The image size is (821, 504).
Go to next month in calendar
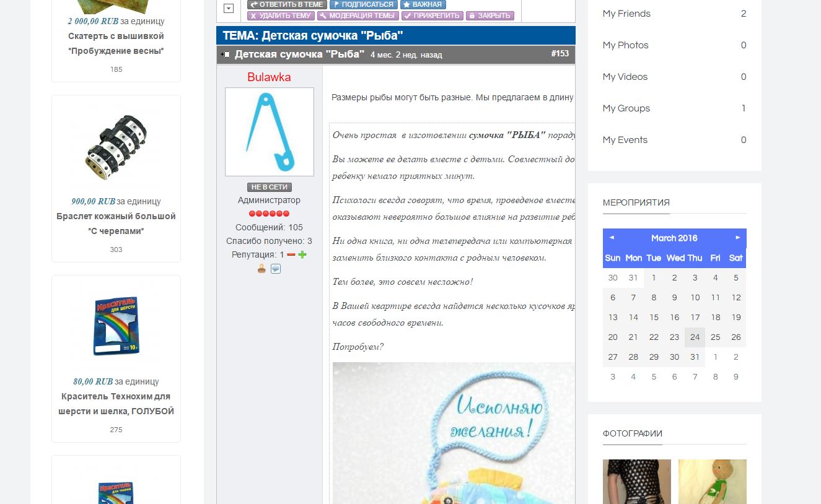737,238
